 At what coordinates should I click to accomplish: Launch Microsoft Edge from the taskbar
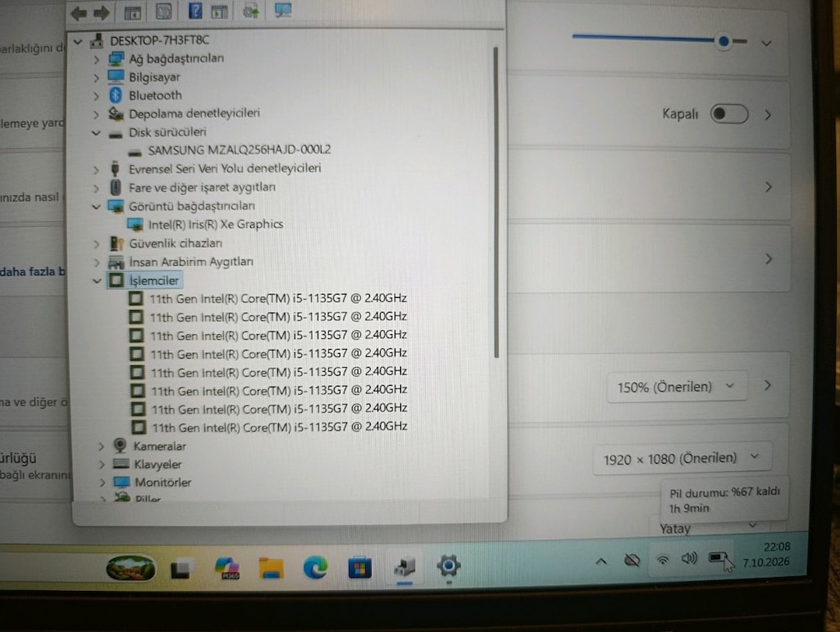(x=316, y=567)
